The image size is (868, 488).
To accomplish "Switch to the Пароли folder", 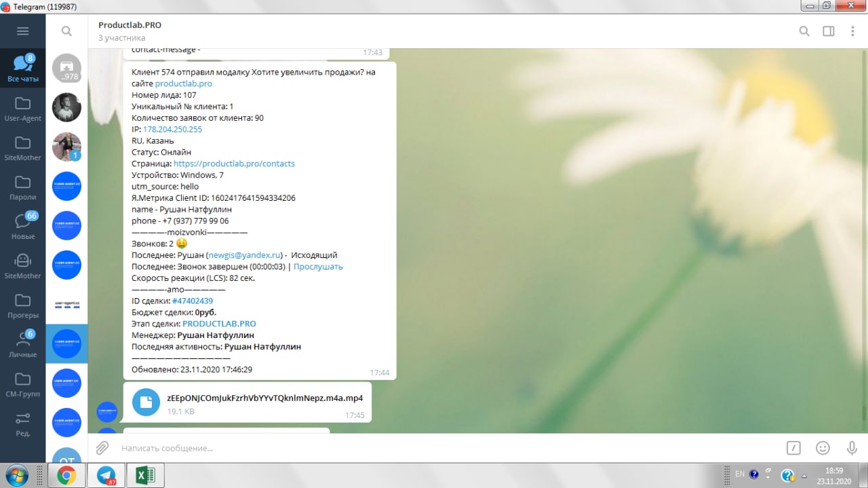I will click(23, 187).
